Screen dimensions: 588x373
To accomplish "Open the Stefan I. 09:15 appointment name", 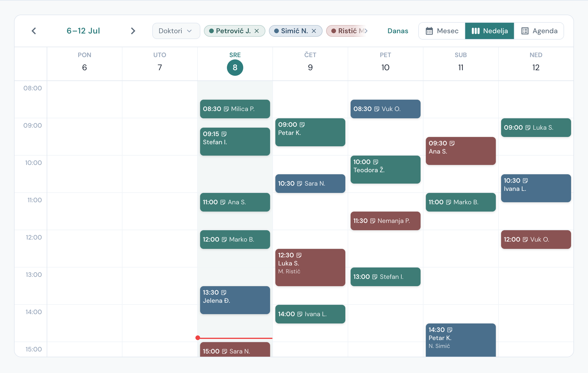I will click(x=215, y=142).
